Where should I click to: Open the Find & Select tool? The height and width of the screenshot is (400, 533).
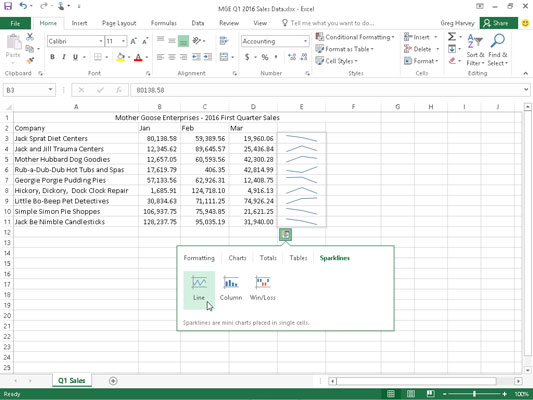[498, 50]
